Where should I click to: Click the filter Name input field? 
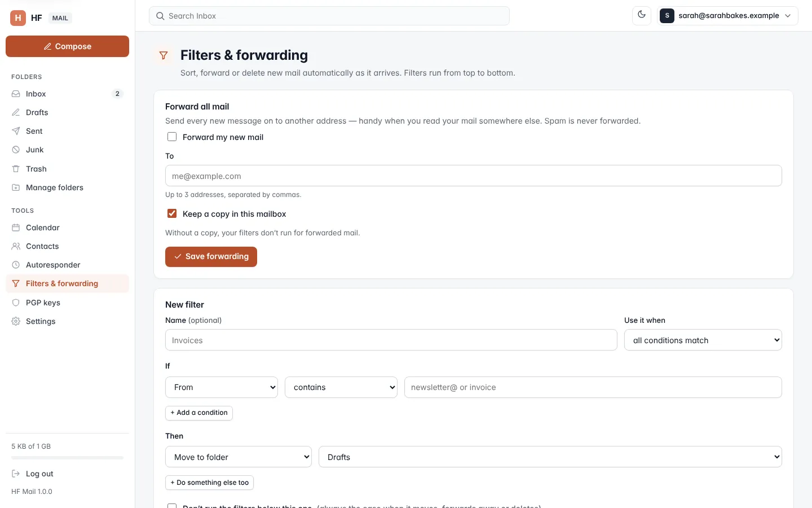click(x=391, y=340)
